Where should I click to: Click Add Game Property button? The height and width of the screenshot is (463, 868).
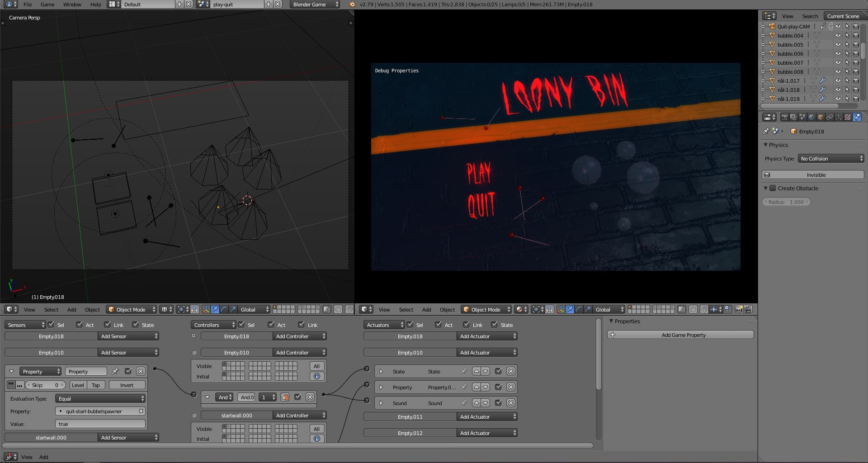(x=680, y=335)
